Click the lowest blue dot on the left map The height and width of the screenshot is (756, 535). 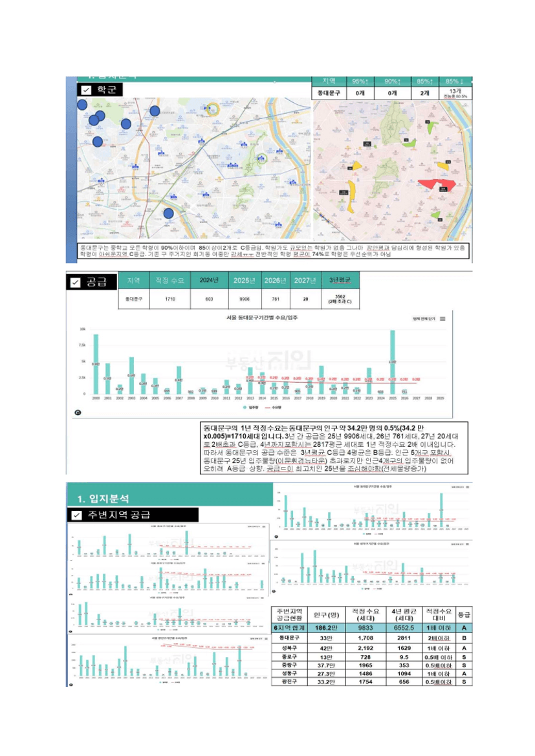coord(168,213)
